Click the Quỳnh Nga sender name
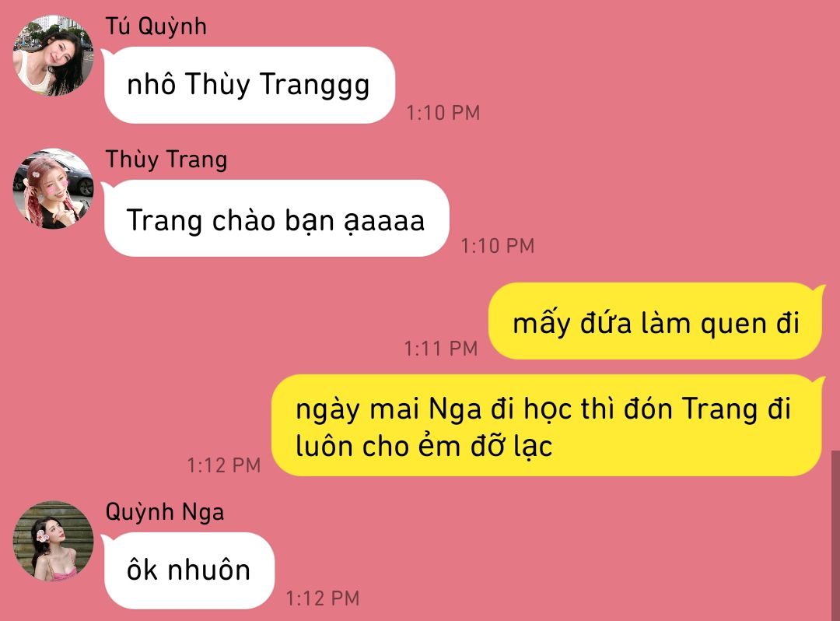The width and height of the screenshot is (840, 621). tap(164, 512)
